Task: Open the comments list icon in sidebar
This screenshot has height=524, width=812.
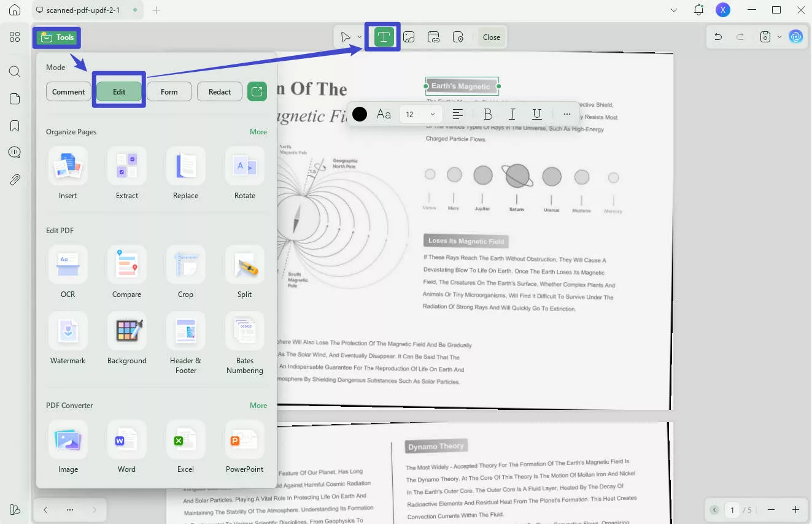Action: click(15, 152)
